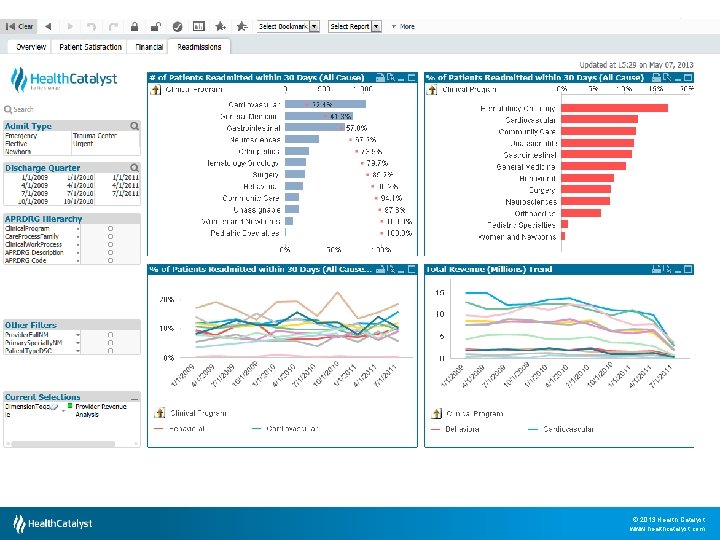
Task: Print the top-right % Readmitted bar chart
Action: pos(657,78)
